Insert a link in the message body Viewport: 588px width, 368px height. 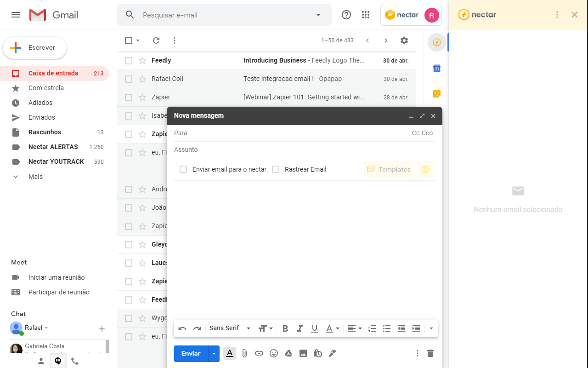tap(259, 353)
